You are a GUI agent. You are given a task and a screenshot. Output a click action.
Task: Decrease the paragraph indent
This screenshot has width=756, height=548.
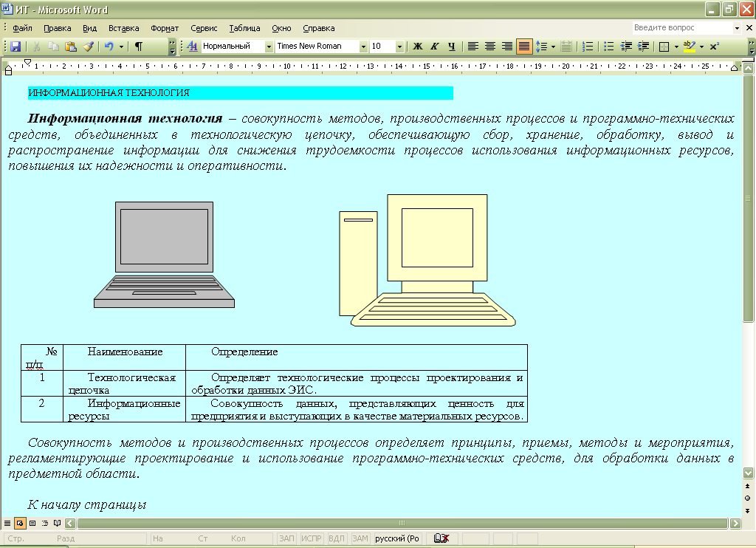[x=626, y=47]
